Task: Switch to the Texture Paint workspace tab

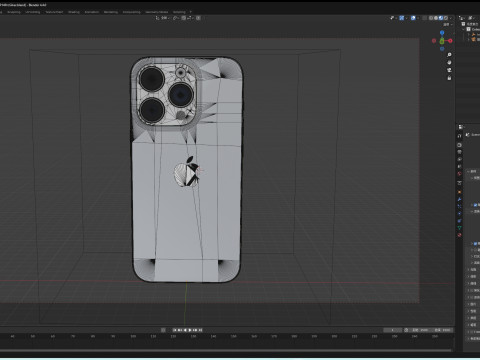Action: coord(54,12)
